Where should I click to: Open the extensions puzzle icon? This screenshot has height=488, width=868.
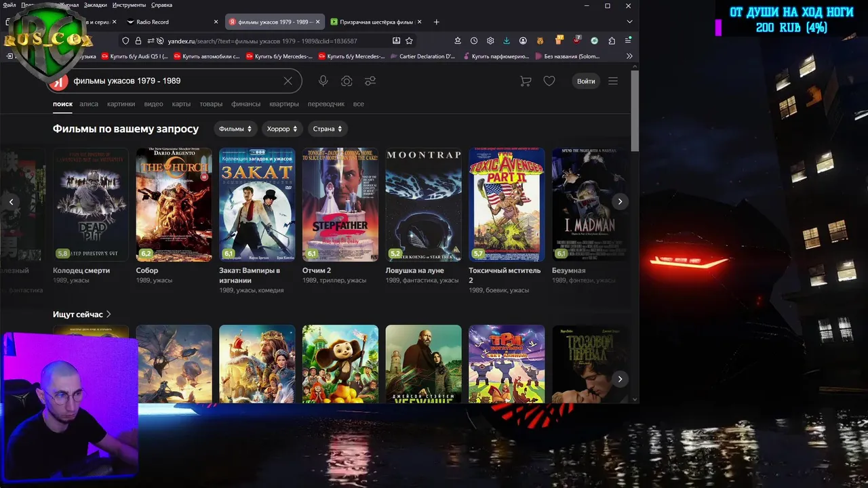[612, 41]
